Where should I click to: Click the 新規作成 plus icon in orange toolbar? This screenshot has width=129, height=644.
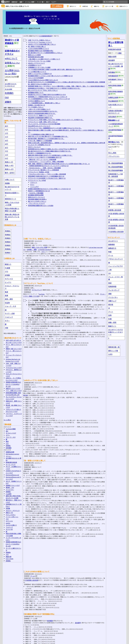point(80,6)
